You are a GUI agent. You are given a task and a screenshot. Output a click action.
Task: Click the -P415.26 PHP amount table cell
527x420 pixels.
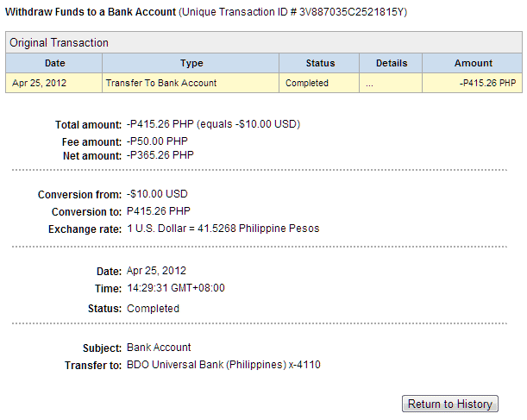(488, 84)
